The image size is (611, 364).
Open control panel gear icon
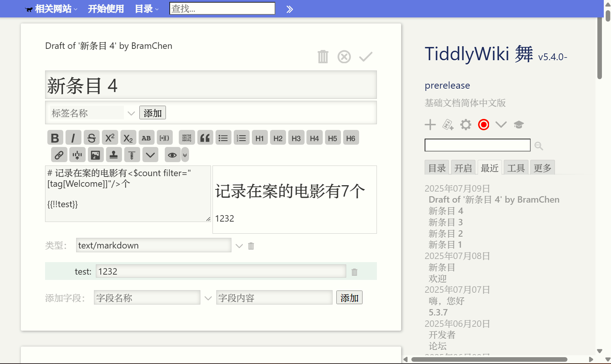click(466, 125)
